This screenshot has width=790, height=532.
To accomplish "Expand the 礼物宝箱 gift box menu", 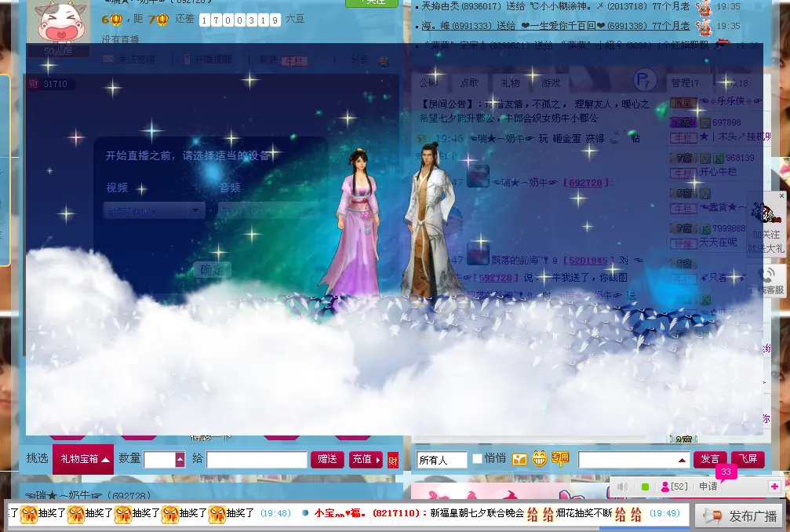I will coord(83,459).
